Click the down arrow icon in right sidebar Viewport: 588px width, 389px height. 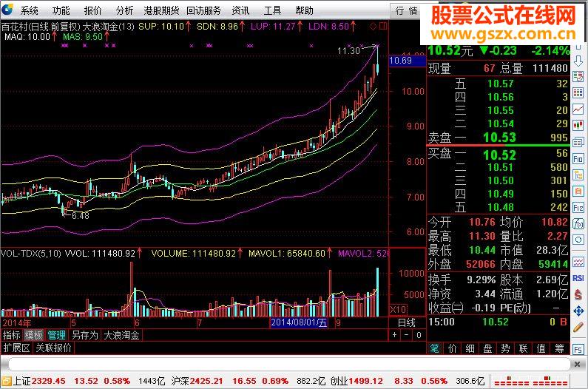578,61
